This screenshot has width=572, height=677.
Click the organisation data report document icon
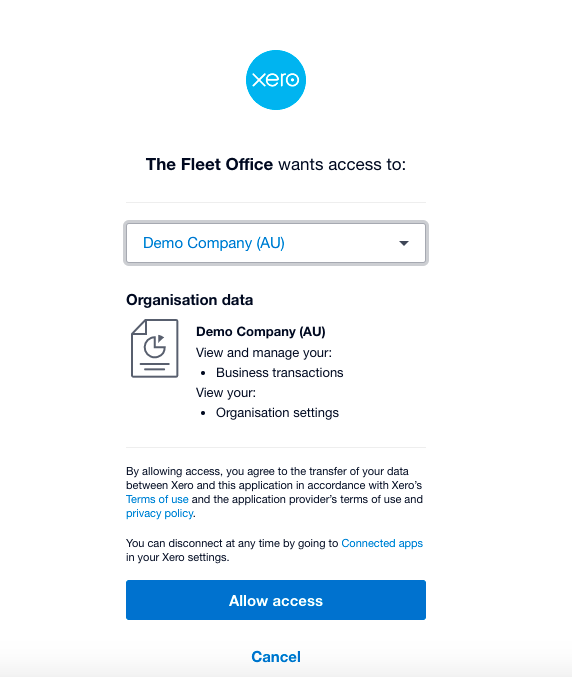155,348
